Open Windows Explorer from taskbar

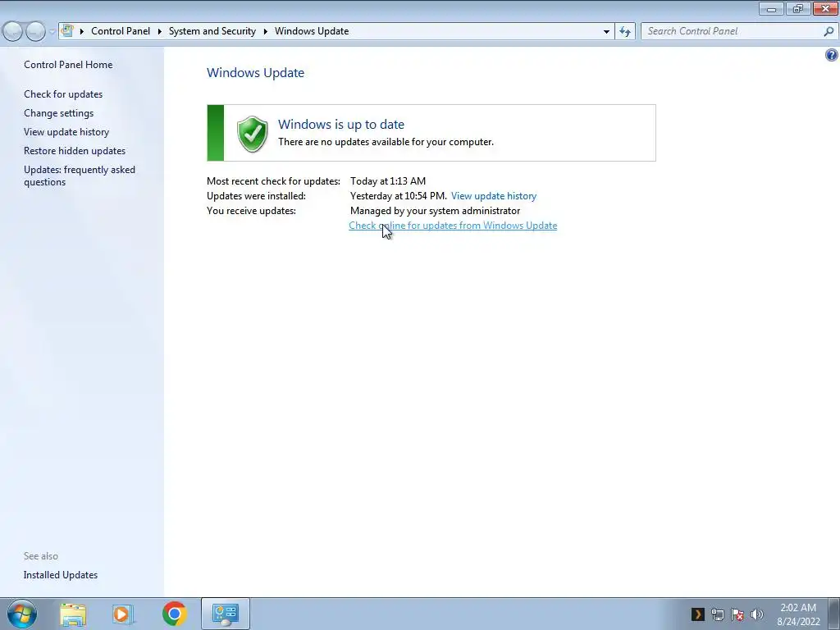tap(73, 614)
